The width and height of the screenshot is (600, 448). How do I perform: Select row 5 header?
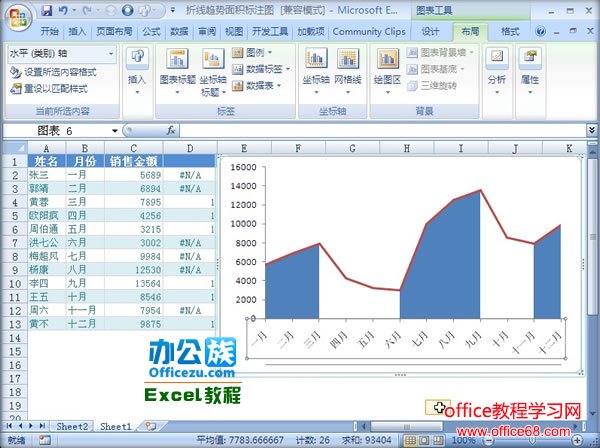pos(15,216)
